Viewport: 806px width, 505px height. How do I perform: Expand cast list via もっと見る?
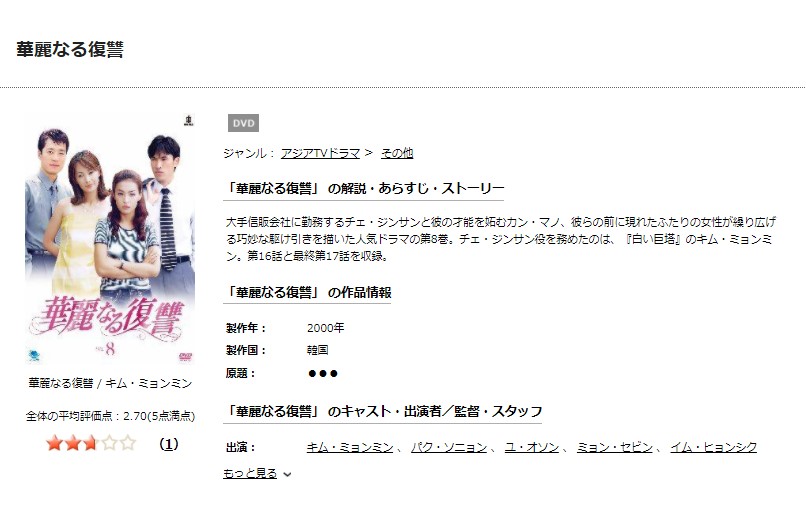(250, 473)
